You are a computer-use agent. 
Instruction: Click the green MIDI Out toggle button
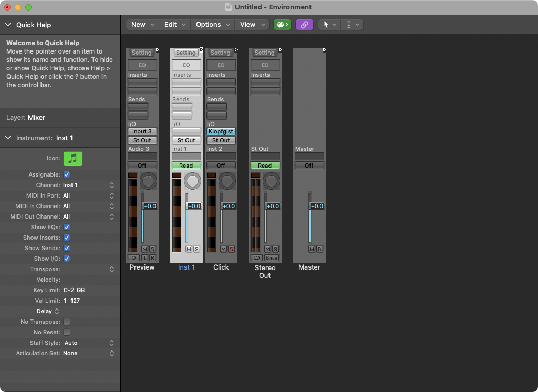click(x=282, y=25)
